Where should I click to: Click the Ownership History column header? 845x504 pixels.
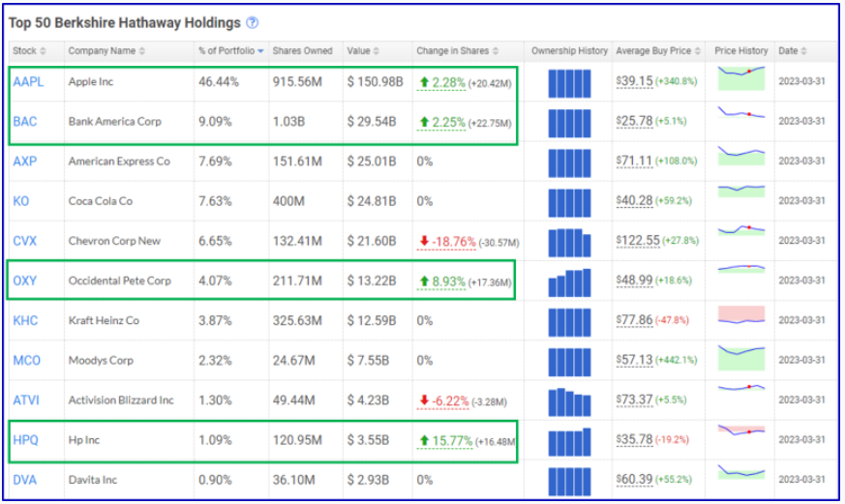pos(569,50)
